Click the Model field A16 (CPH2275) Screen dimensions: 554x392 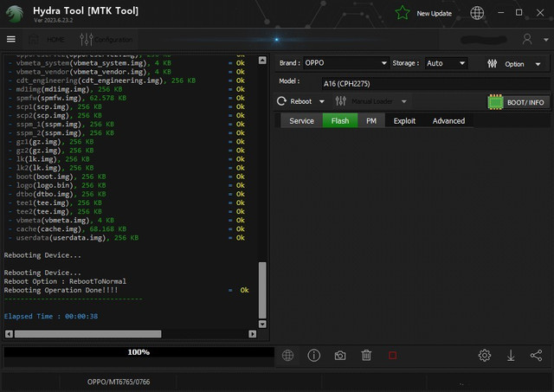pyautogui.click(x=435, y=84)
